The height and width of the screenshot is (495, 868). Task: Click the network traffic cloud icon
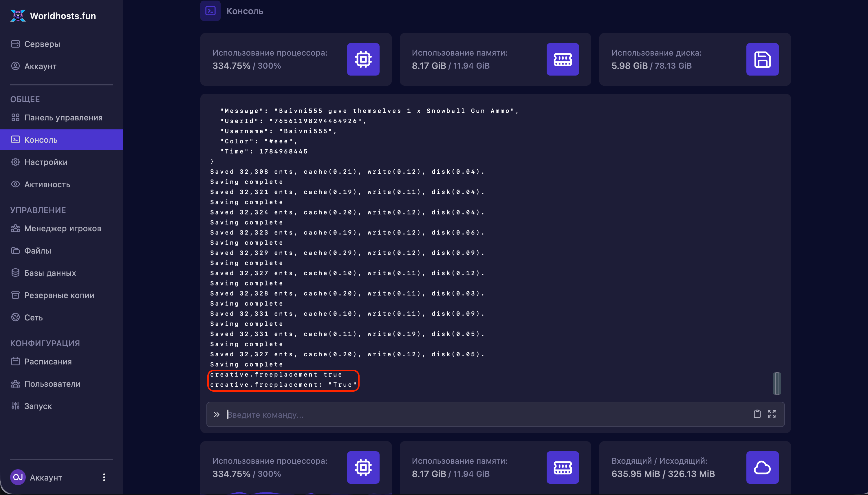762,467
